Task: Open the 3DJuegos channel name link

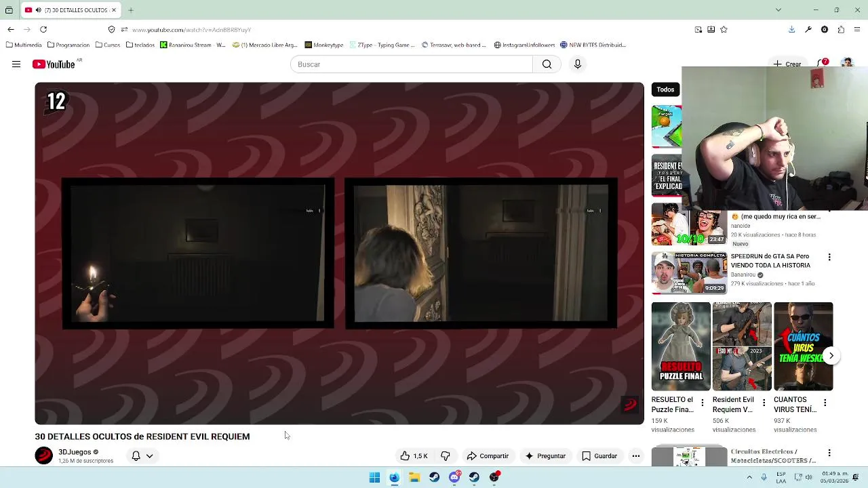Action: pos(75,452)
